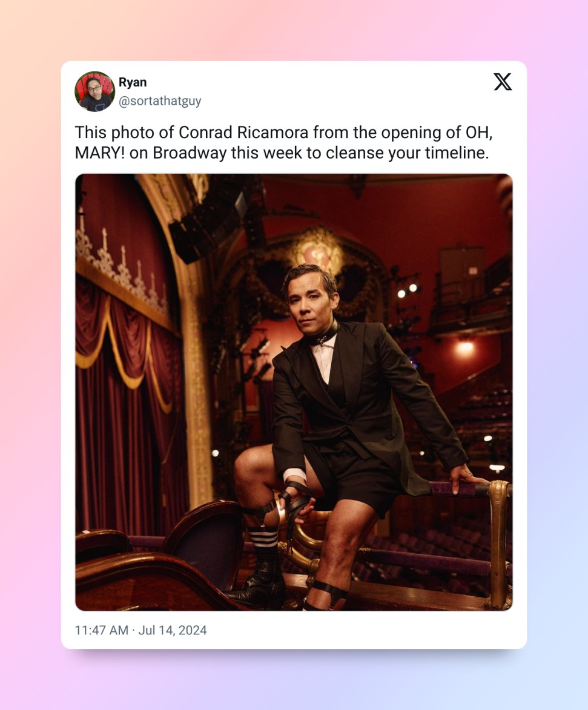This screenshot has width=588, height=710.
Task: Click the word Broadway in the tweet
Action: [189, 153]
